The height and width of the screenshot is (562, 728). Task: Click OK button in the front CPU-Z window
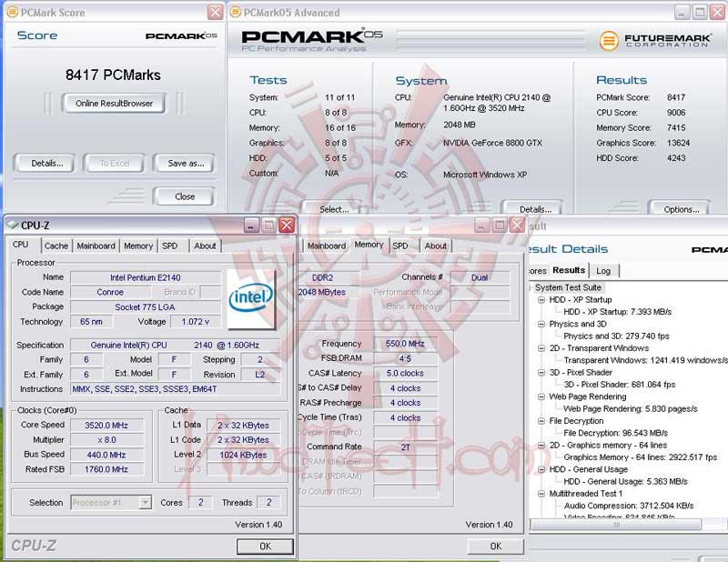point(265,547)
